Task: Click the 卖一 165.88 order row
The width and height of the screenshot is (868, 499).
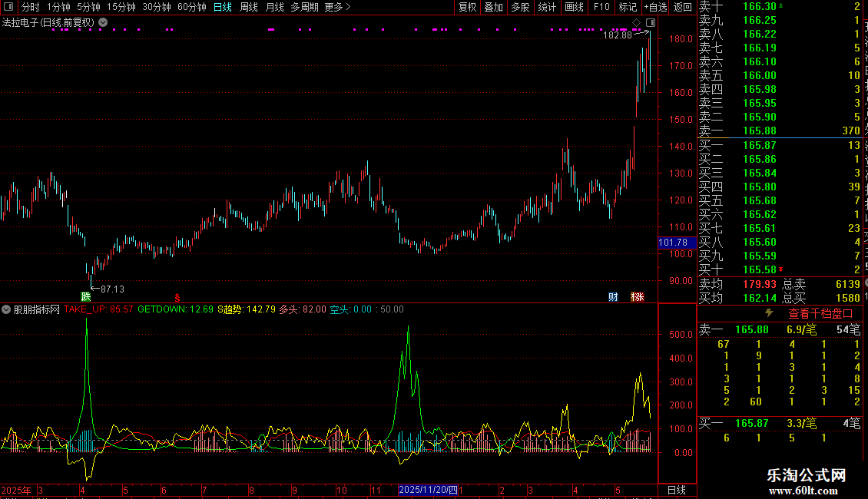Action: 780,131
